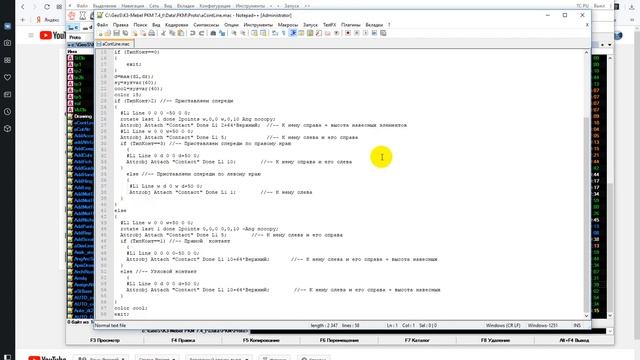Click the Redo arrow icon in Notepad++
The height and width of the screenshot is (360, 640).
pos(201,33)
